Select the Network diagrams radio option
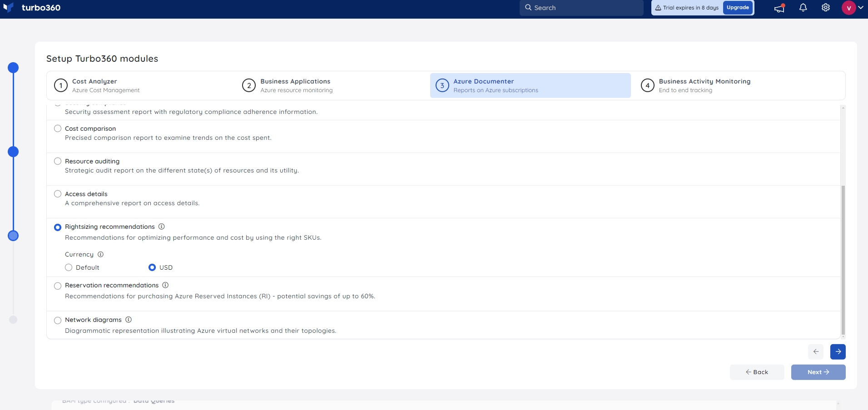Viewport: 868px width, 410px height. point(58,320)
